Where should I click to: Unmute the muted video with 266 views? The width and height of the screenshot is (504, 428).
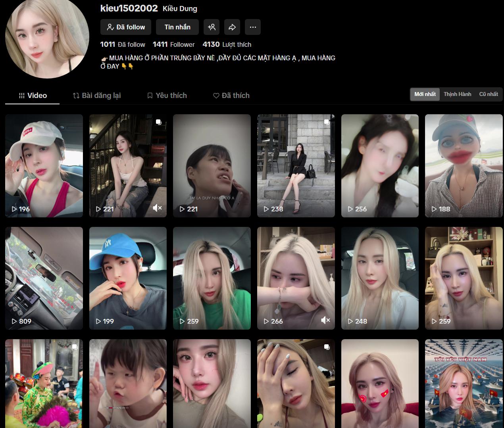(x=325, y=320)
